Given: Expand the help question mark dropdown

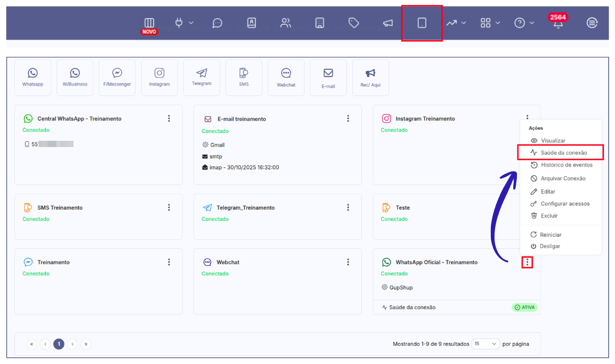Looking at the screenshot, I should click(524, 23).
